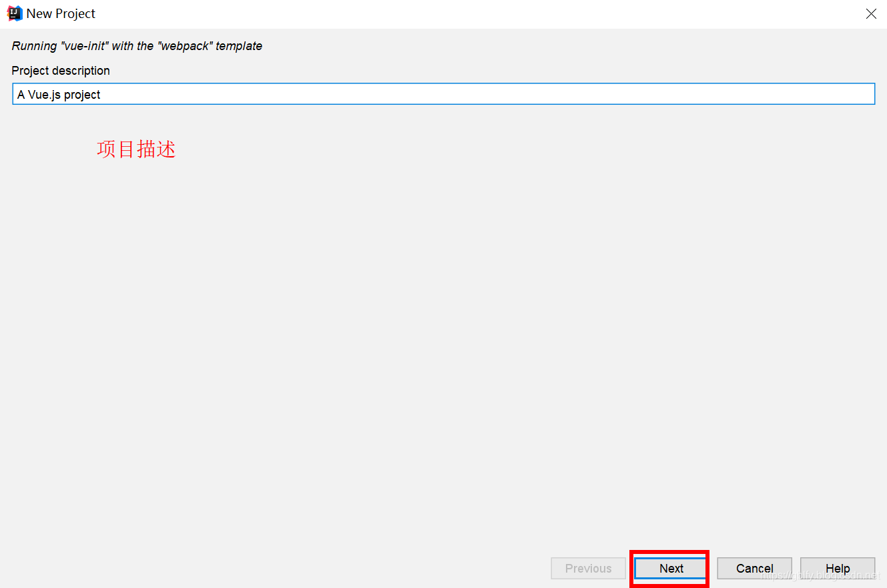The image size is (887, 588).
Task: Click the disabled Previous button
Action: pos(588,568)
